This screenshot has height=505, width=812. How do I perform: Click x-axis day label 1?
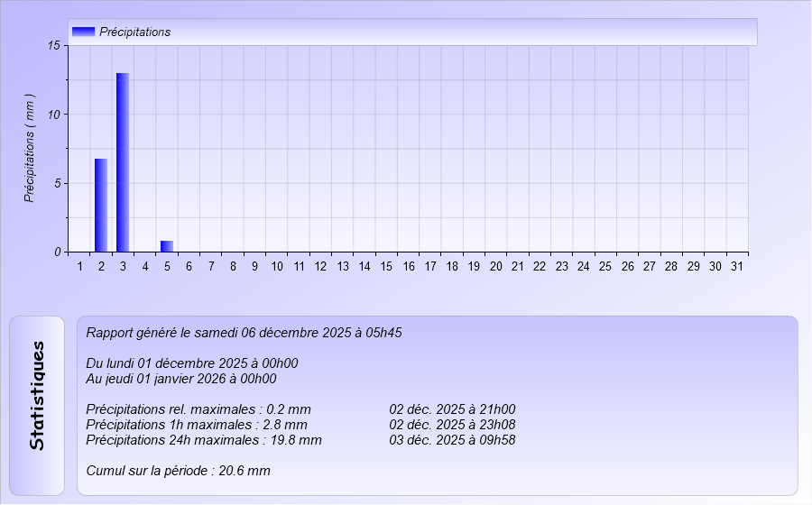[79, 267]
